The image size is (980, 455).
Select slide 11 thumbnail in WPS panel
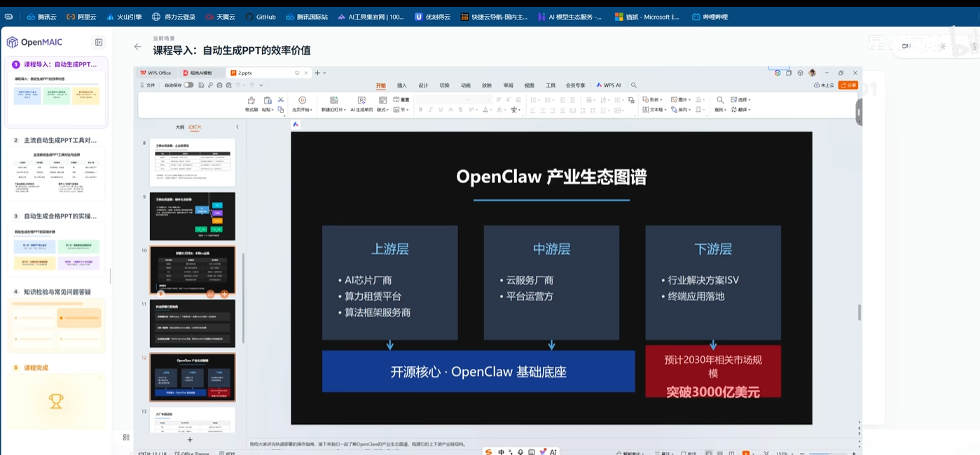pyautogui.click(x=193, y=323)
